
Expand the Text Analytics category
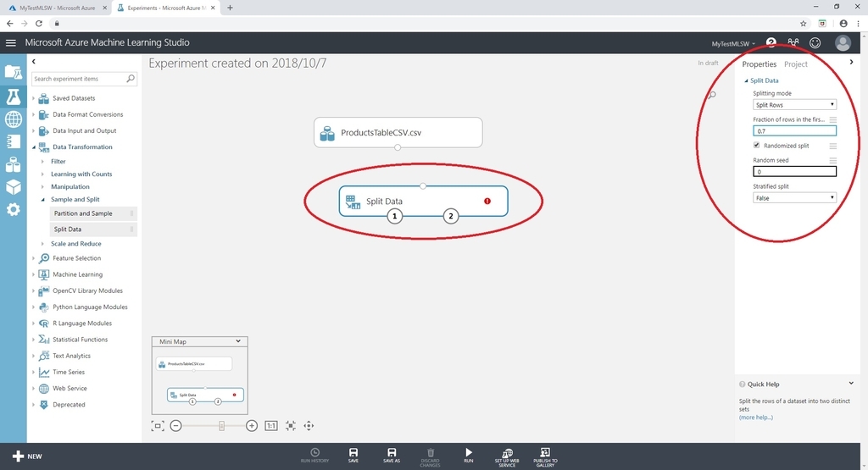(x=33, y=356)
